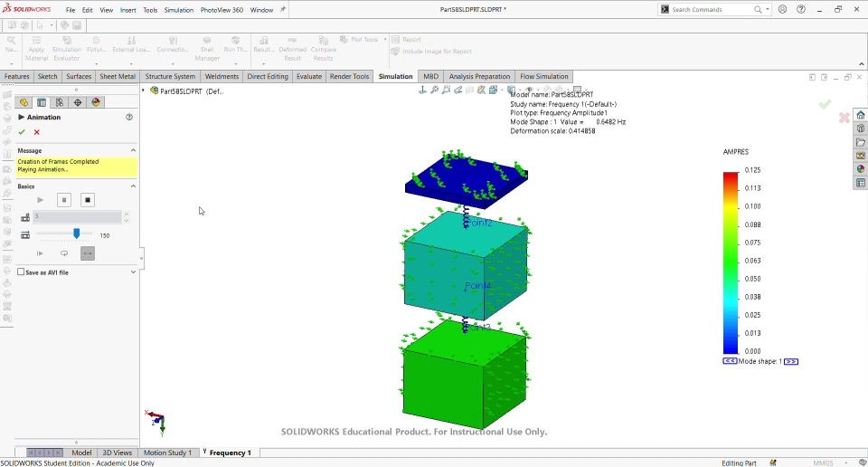Go to next mode shape arrow

pyautogui.click(x=791, y=361)
